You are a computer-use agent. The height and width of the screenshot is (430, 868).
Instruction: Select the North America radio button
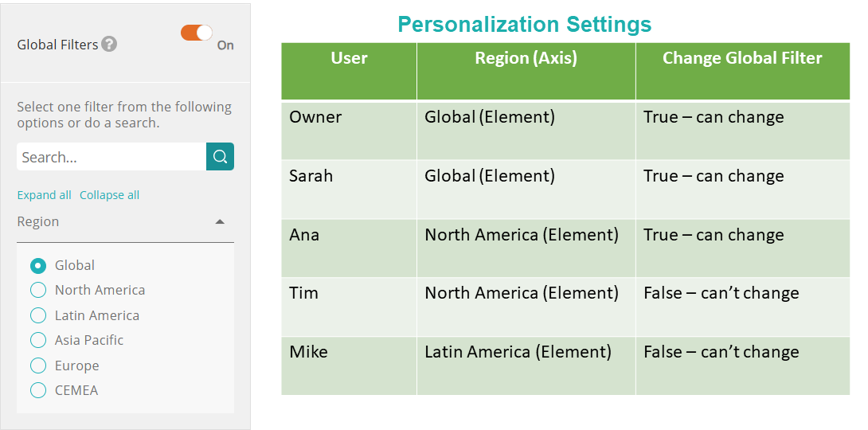tap(37, 290)
